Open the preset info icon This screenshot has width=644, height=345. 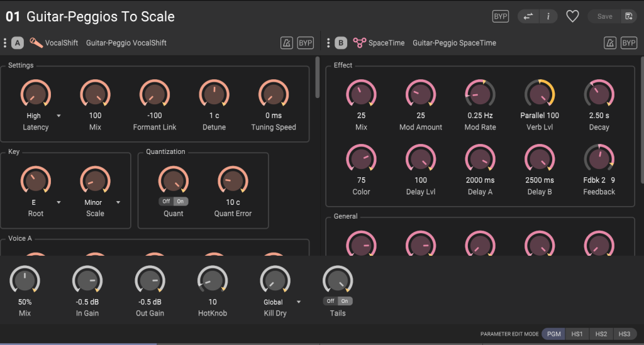coord(548,16)
